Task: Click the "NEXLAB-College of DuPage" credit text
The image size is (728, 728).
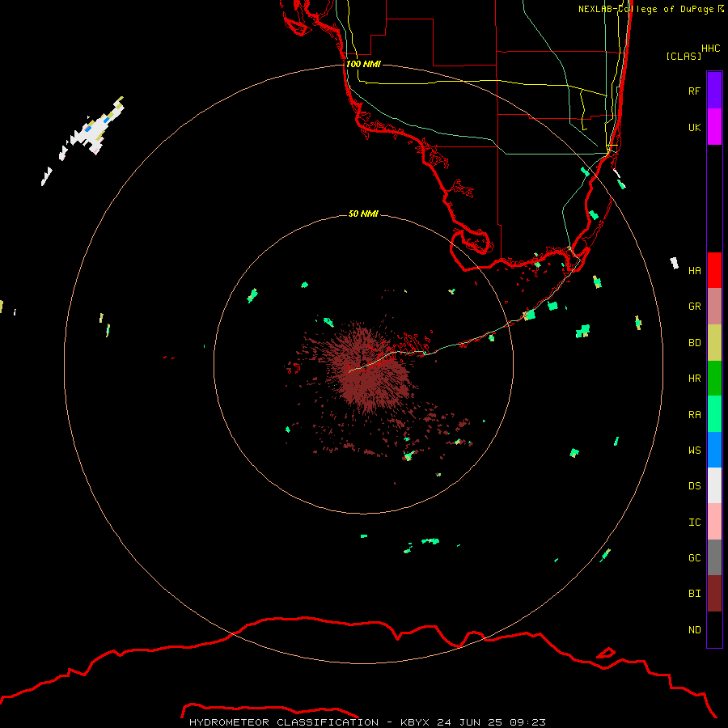Action: [x=645, y=9]
